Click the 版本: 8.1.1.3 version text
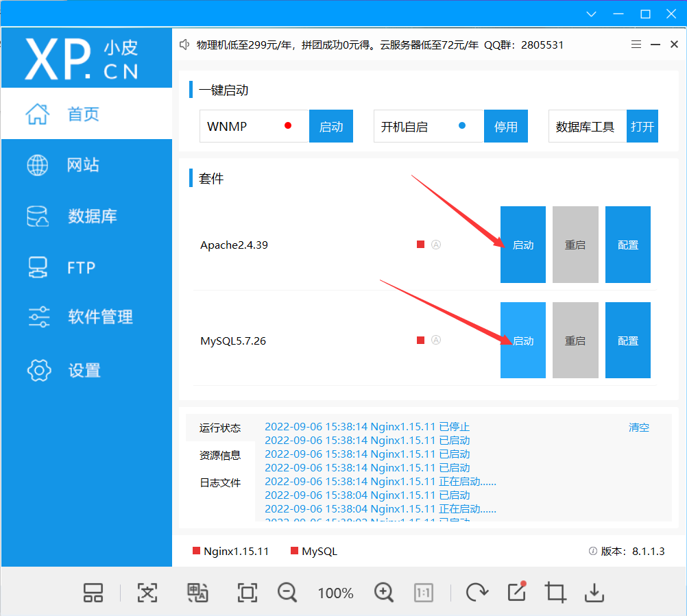This screenshot has height=616, width=687. tap(633, 551)
